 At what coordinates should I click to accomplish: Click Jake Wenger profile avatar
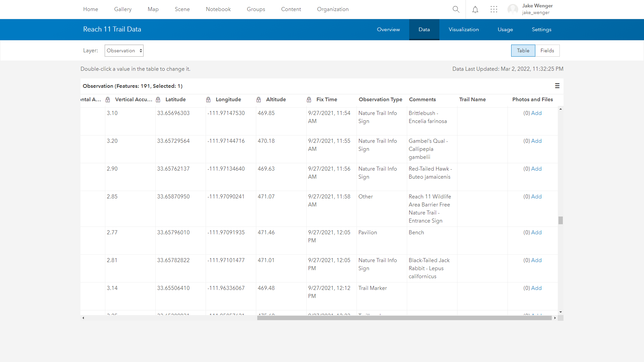pyautogui.click(x=513, y=9)
